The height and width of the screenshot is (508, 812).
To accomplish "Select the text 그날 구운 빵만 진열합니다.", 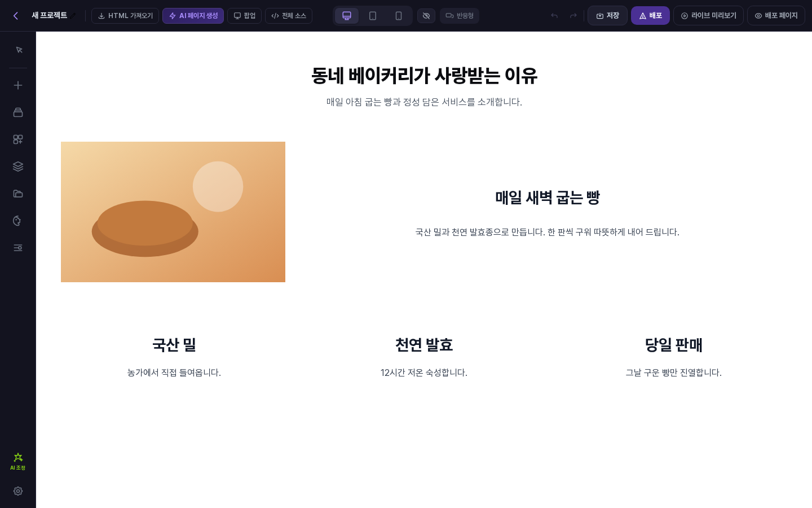I will 674,373.
